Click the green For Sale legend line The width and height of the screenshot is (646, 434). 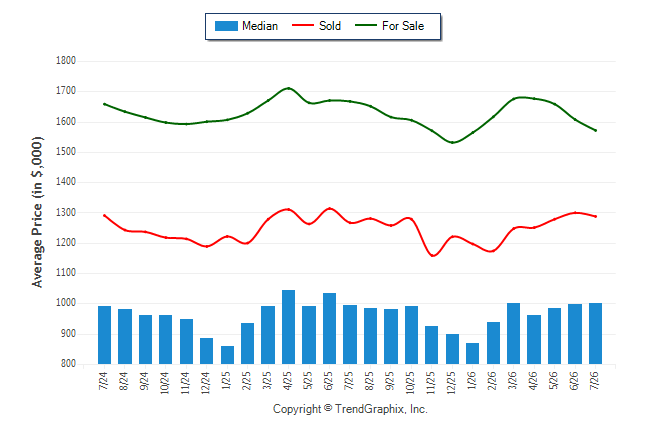(x=366, y=26)
